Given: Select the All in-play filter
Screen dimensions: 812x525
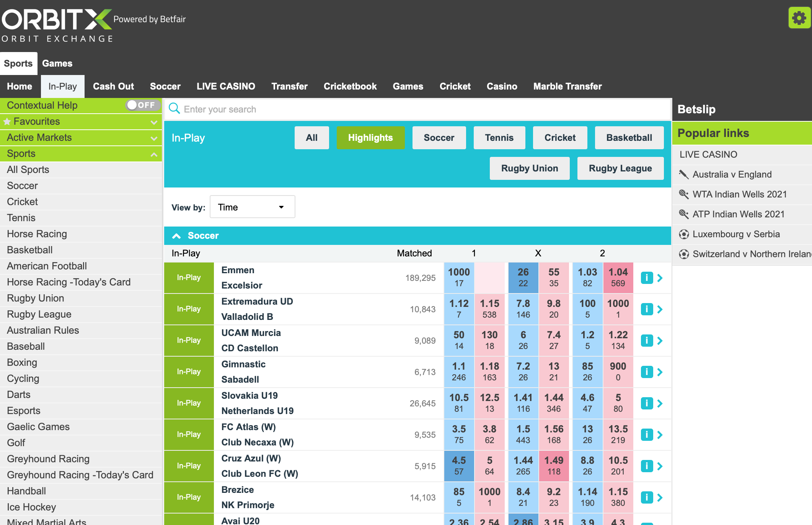Looking at the screenshot, I should 311,138.
